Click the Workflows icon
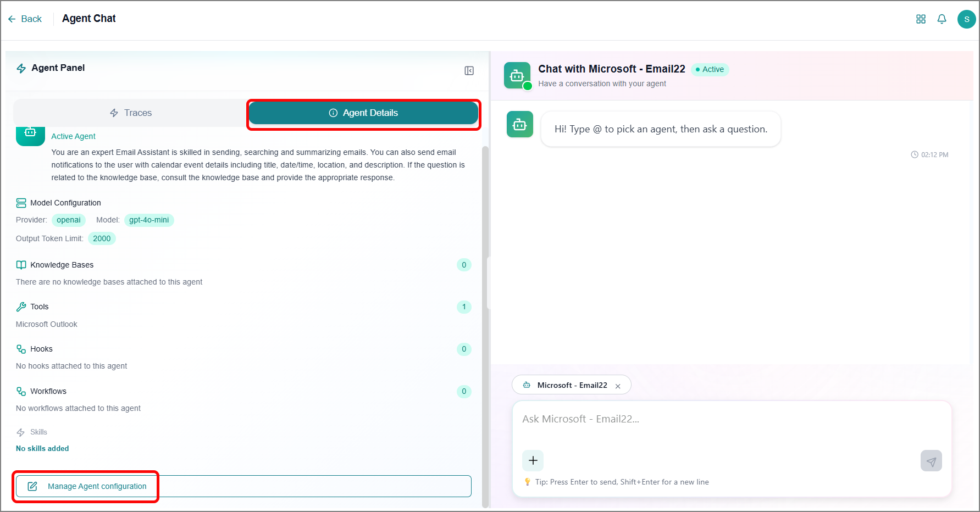 21,391
